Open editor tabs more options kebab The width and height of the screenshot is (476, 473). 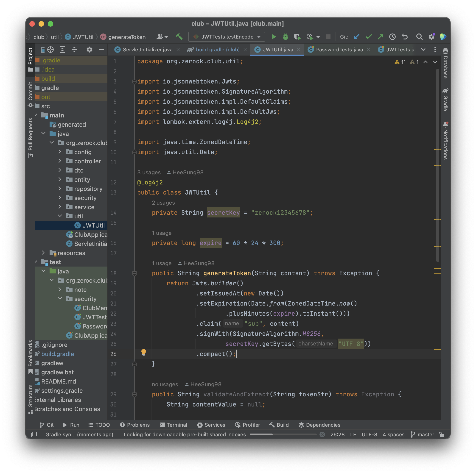pos(435,50)
